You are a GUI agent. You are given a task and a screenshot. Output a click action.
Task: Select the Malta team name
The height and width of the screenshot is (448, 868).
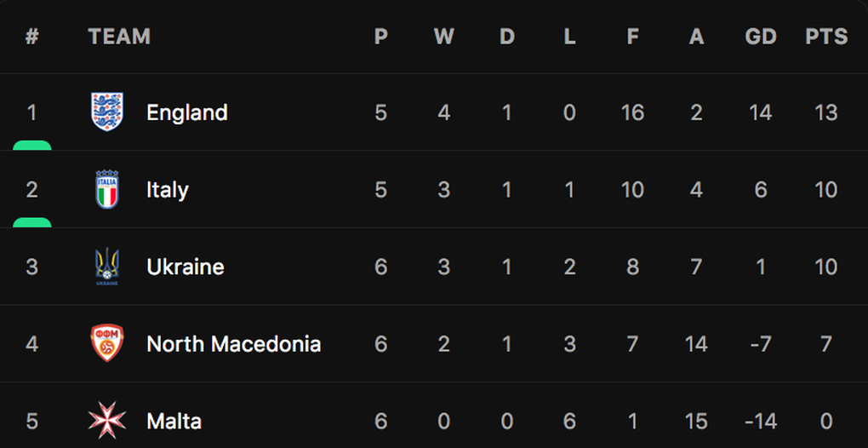(174, 422)
